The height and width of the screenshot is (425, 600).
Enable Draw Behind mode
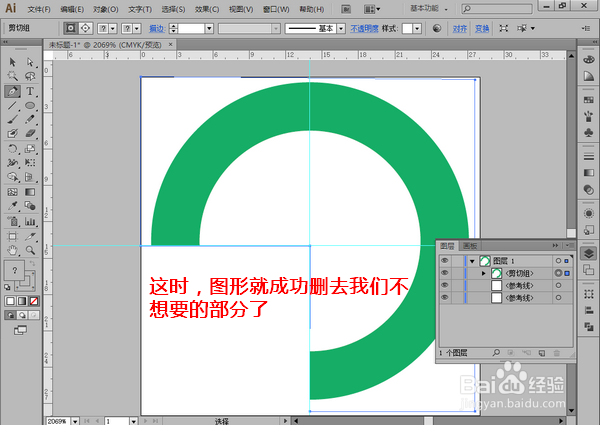[x=23, y=315]
